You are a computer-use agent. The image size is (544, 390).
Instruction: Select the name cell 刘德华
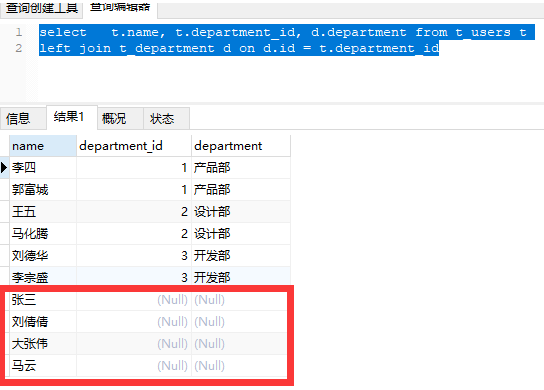click(43, 256)
